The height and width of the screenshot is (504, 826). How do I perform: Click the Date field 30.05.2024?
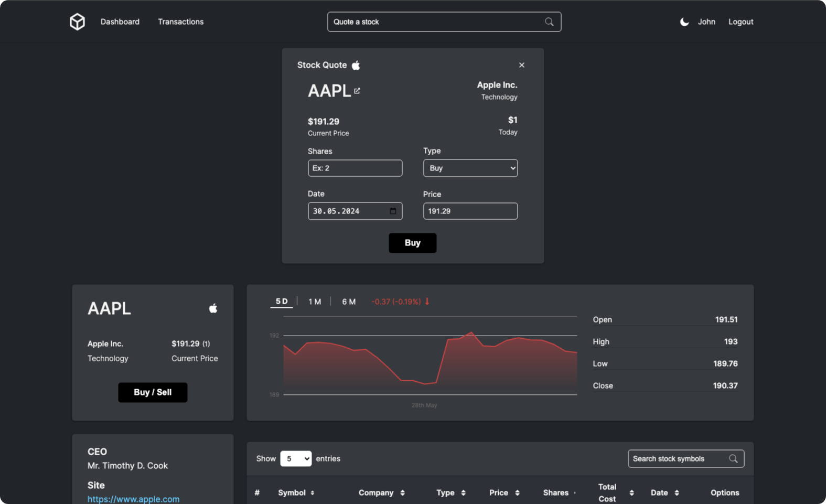(355, 211)
